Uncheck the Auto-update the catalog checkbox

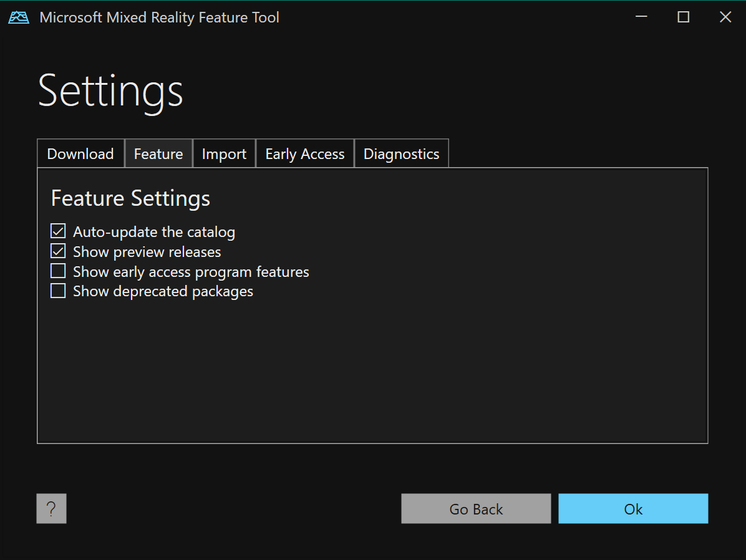pyautogui.click(x=58, y=231)
